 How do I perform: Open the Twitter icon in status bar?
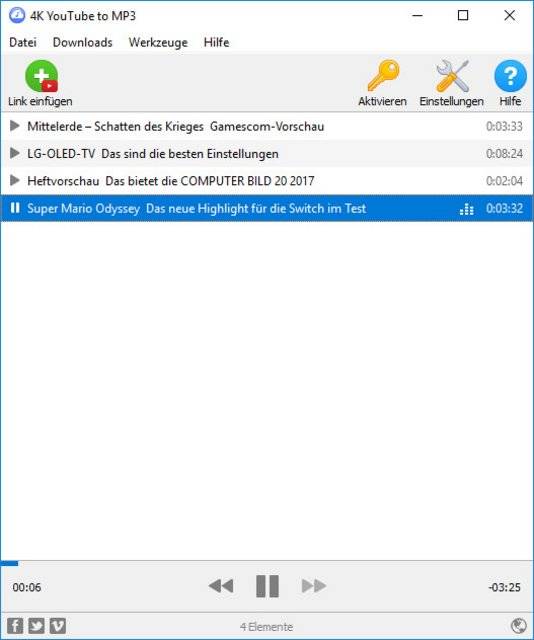(x=36, y=626)
